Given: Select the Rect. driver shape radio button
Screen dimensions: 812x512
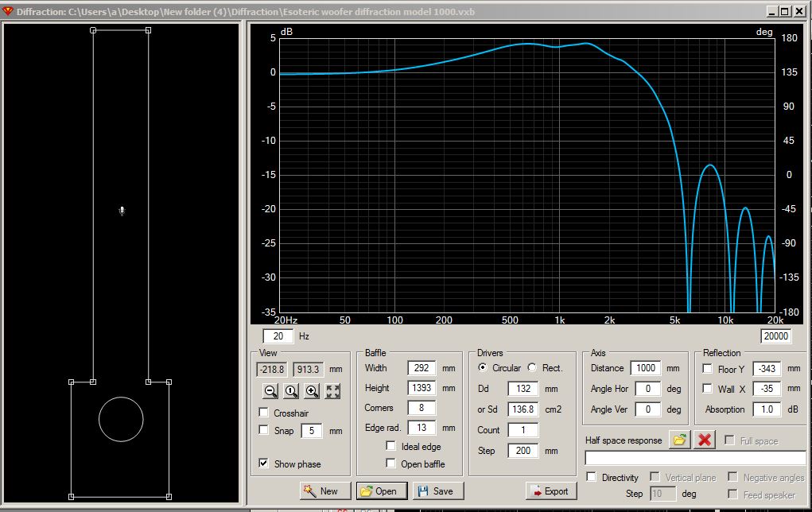Looking at the screenshot, I should pyautogui.click(x=533, y=368).
